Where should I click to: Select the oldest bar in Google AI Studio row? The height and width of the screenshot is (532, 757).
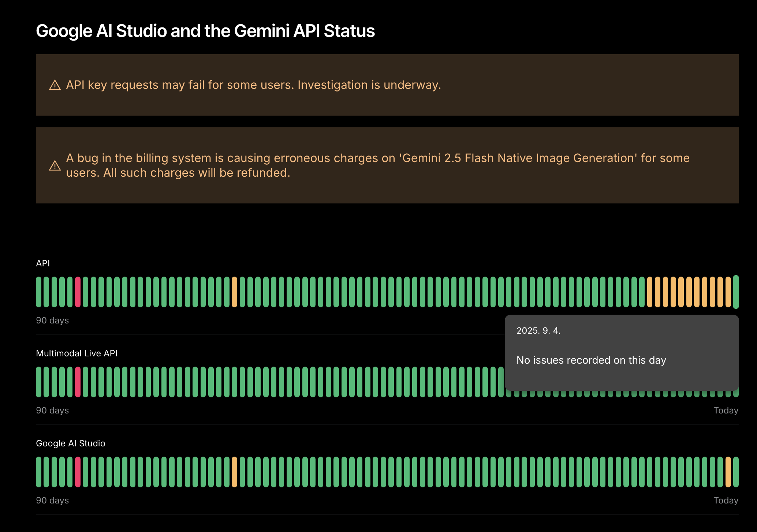(38, 472)
